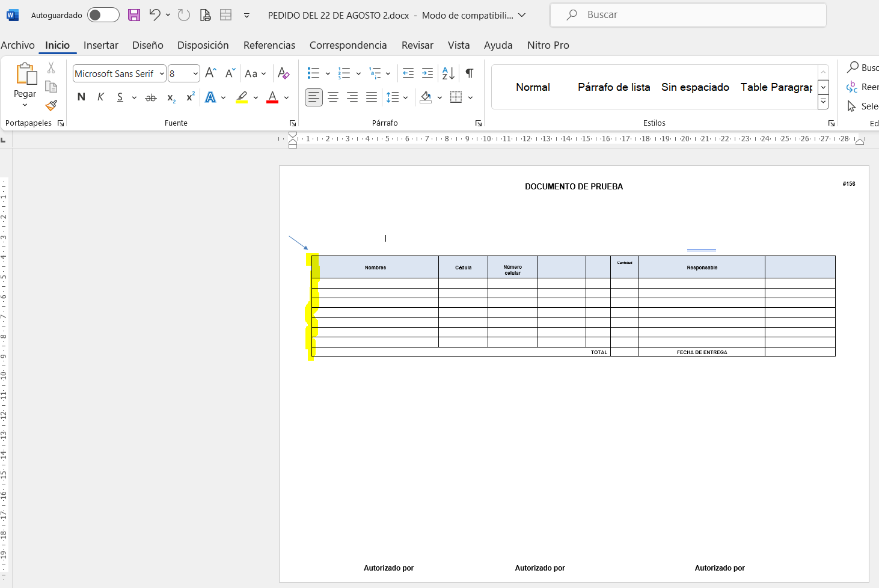Click the Seleccionar cursor icon
879x588 pixels.
pyautogui.click(x=851, y=106)
